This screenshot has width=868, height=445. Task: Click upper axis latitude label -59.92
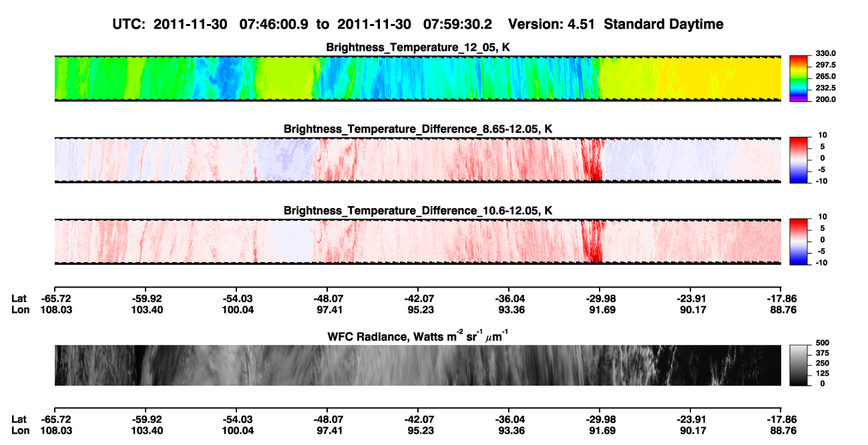tap(146, 299)
